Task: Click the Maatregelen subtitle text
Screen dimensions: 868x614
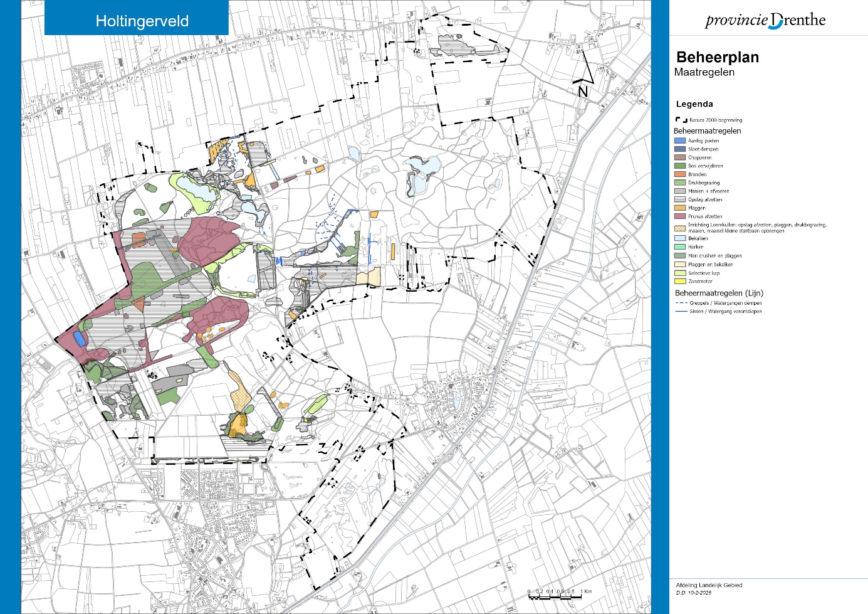Action: (704, 72)
